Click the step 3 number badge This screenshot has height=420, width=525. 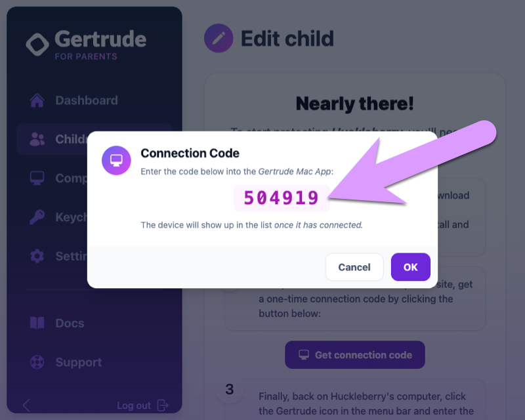coord(230,389)
